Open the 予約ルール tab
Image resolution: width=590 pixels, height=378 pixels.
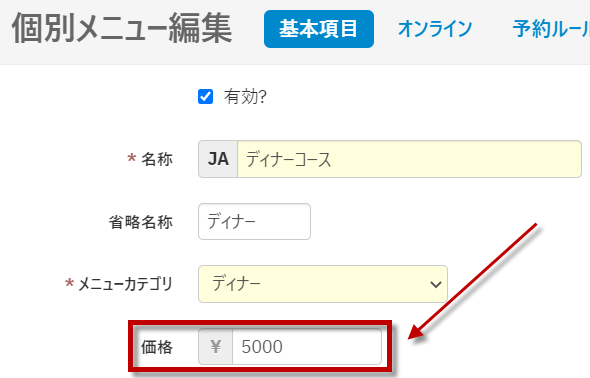pyautogui.click(x=551, y=29)
